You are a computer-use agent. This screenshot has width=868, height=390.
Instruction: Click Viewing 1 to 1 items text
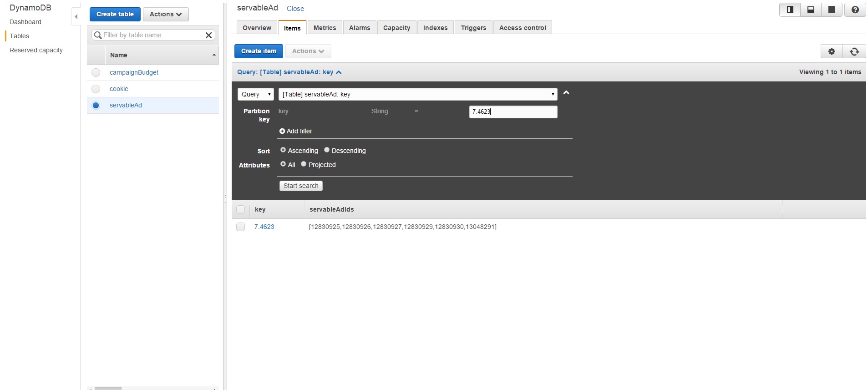pyautogui.click(x=830, y=72)
